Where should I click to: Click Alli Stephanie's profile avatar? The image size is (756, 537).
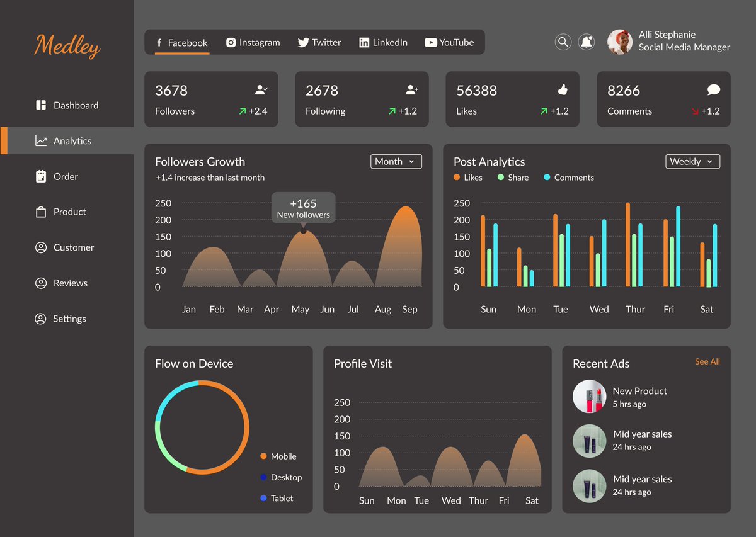coord(620,42)
